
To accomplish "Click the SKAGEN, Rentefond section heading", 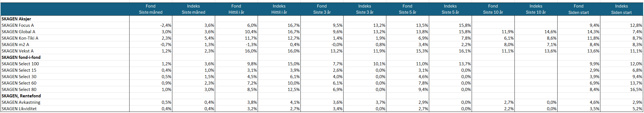I will coord(21,96).
